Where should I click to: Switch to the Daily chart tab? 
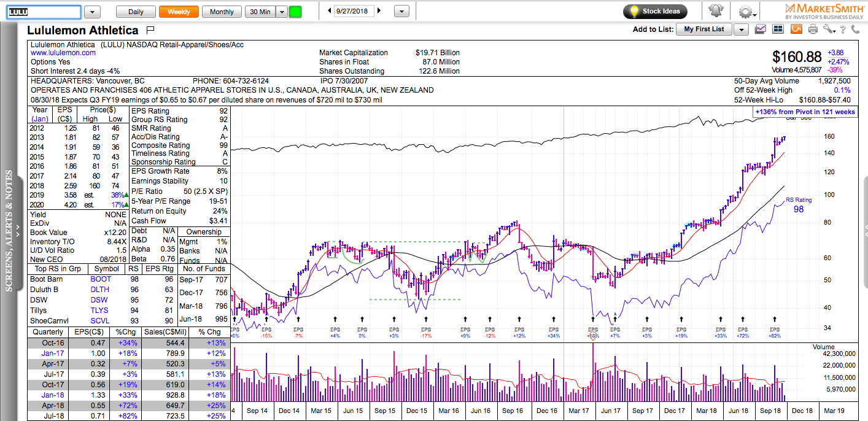pos(136,12)
